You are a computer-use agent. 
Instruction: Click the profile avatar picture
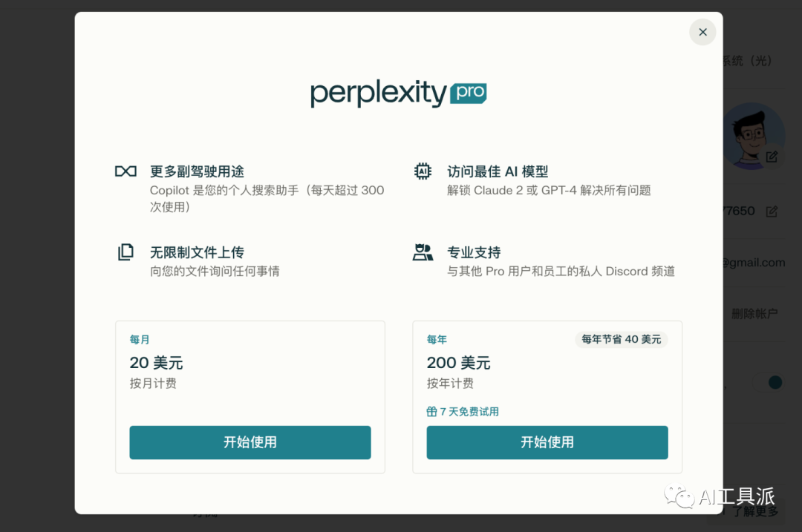click(752, 136)
